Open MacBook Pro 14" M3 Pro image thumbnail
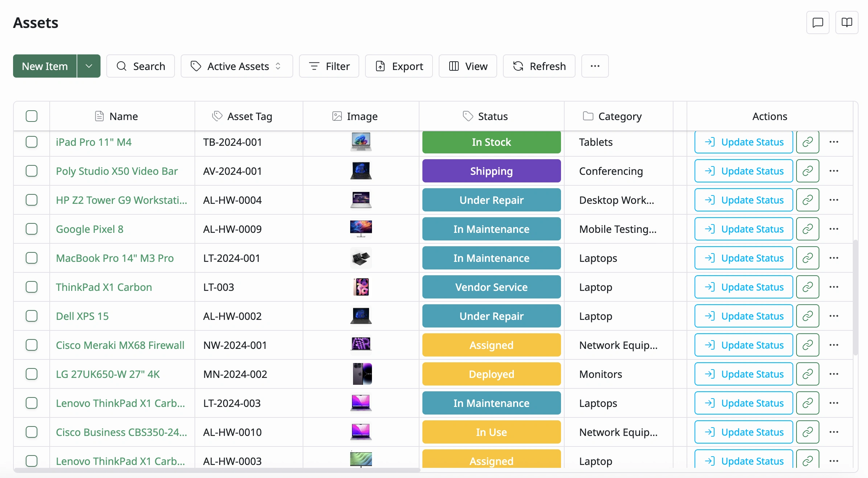This screenshot has height=478, width=868. [x=361, y=258]
